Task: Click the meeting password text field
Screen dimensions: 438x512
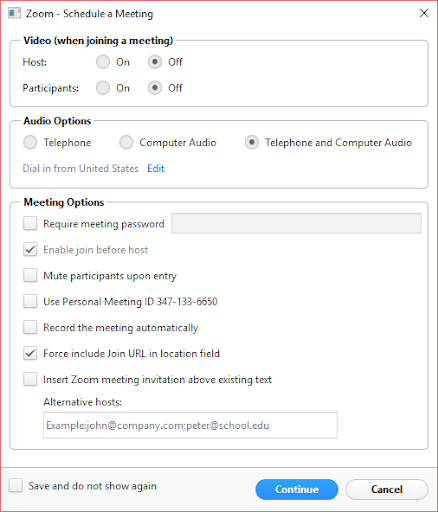Action: point(296,223)
